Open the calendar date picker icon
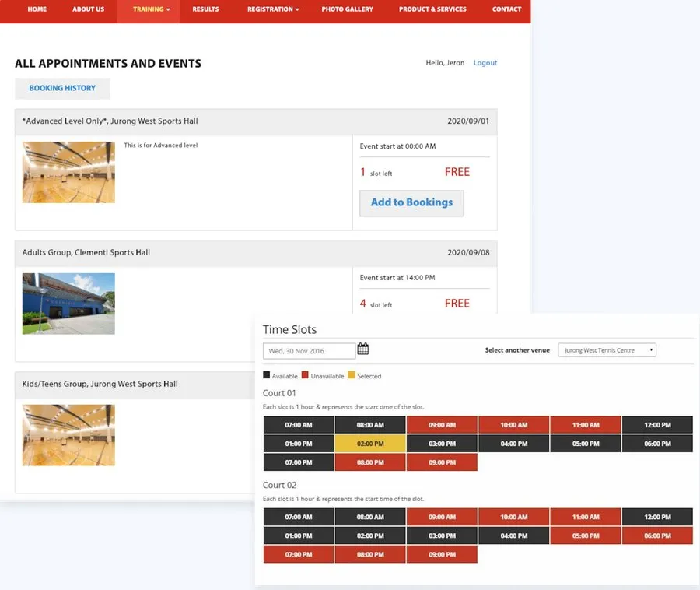Image resolution: width=700 pixels, height=590 pixels. [x=363, y=349]
